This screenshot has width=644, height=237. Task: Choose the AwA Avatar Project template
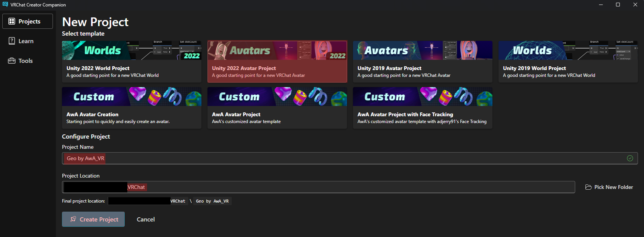(277, 108)
